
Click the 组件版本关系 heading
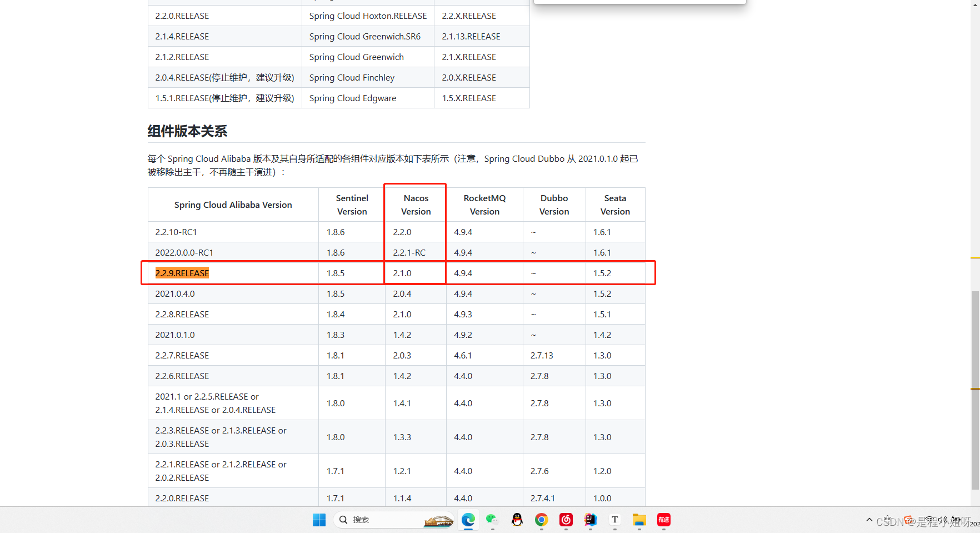click(187, 131)
